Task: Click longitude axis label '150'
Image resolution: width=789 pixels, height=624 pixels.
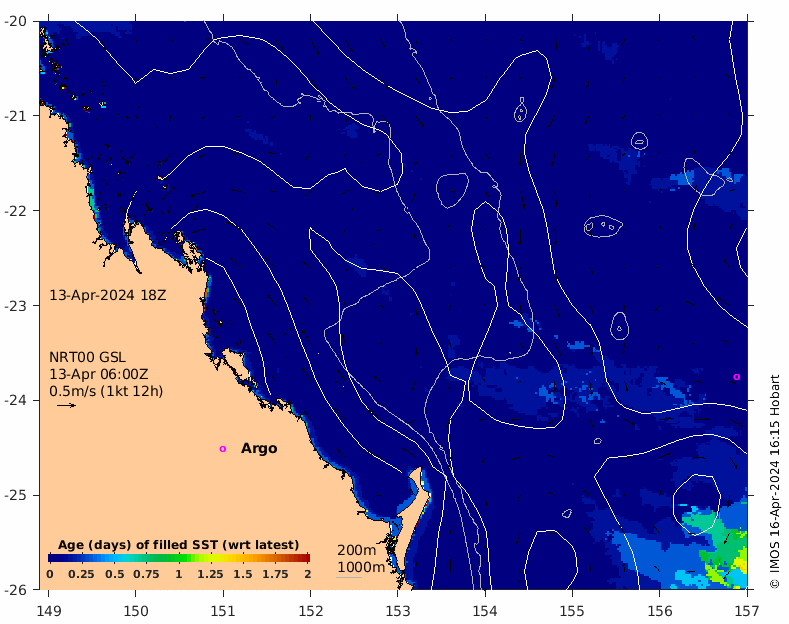Action: (136, 611)
